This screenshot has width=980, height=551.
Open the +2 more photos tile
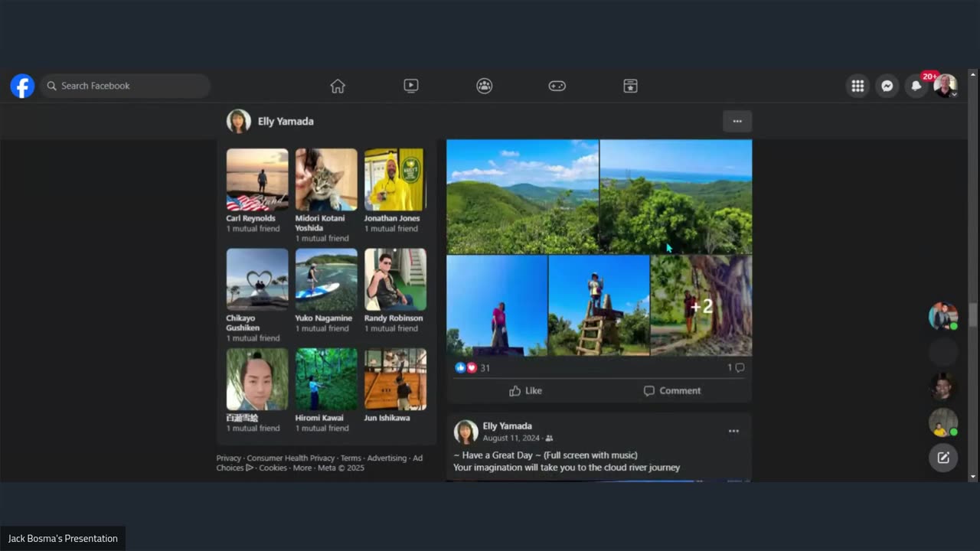[x=701, y=305]
